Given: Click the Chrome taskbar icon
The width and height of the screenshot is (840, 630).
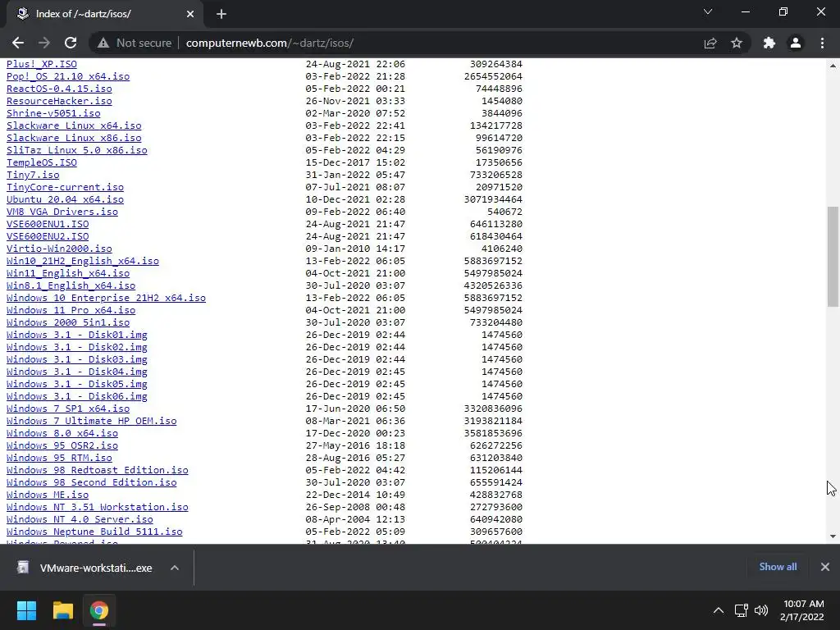Looking at the screenshot, I should [99, 610].
